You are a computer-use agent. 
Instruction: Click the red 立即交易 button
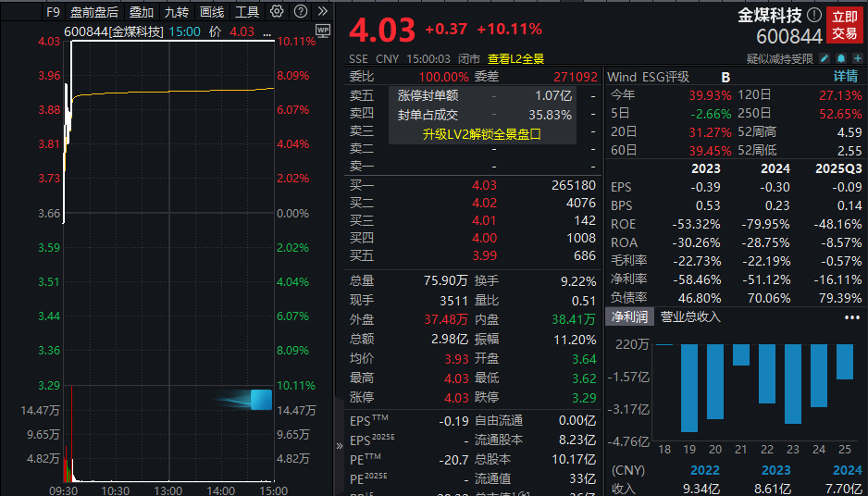[x=844, y=26]
